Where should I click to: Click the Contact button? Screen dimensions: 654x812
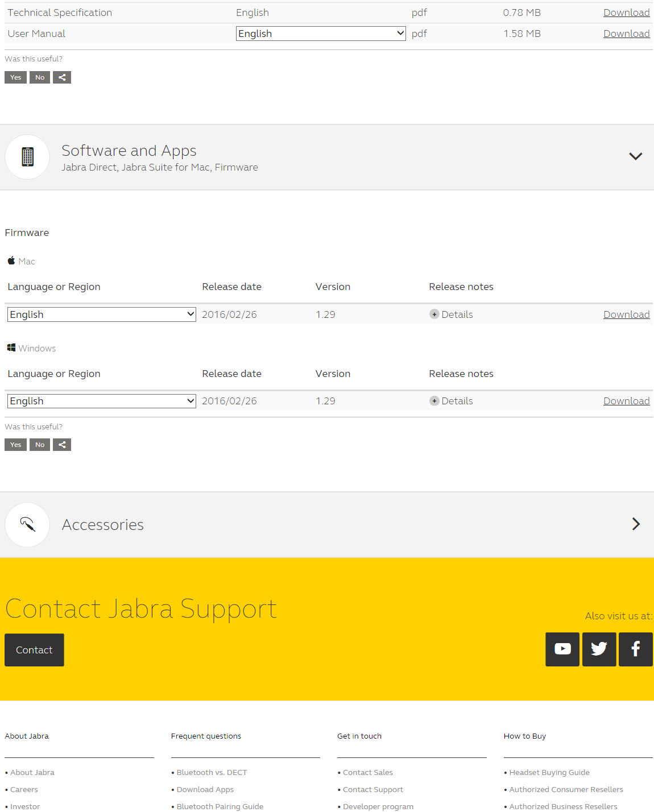34,650
